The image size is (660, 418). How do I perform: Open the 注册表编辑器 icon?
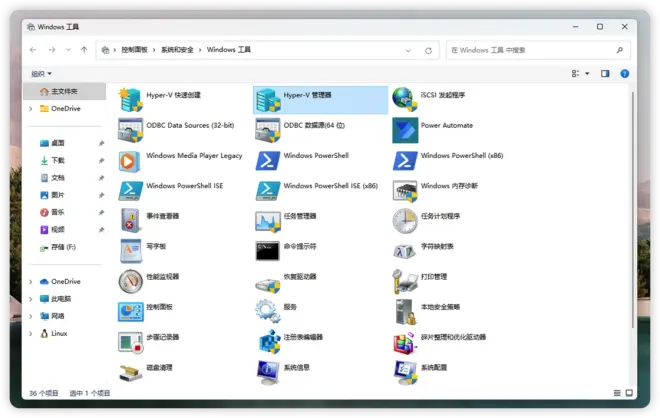point(269,342)
